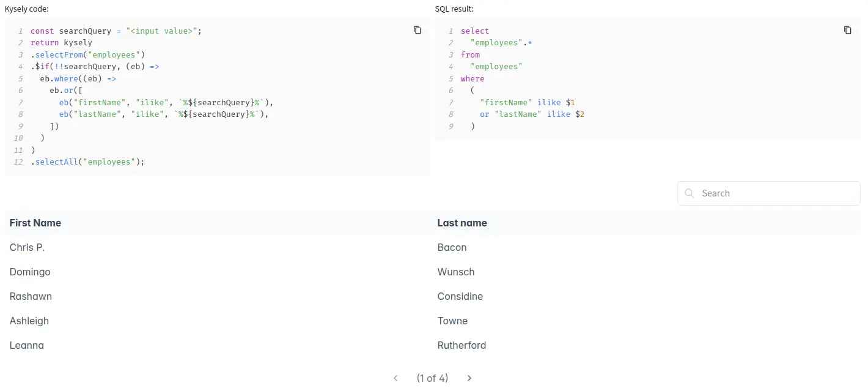
Task: Click the Considine last name cell
Action: pos(460,296)
